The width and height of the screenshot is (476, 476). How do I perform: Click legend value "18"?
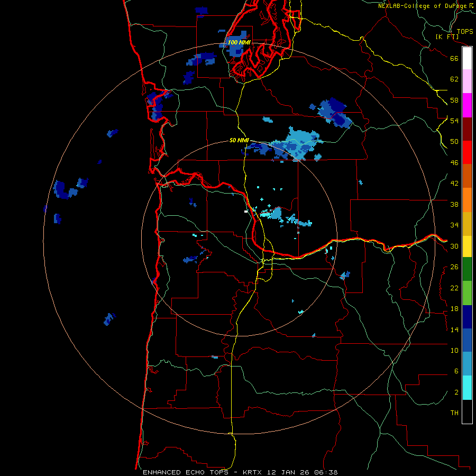click(x=454, y=309)
